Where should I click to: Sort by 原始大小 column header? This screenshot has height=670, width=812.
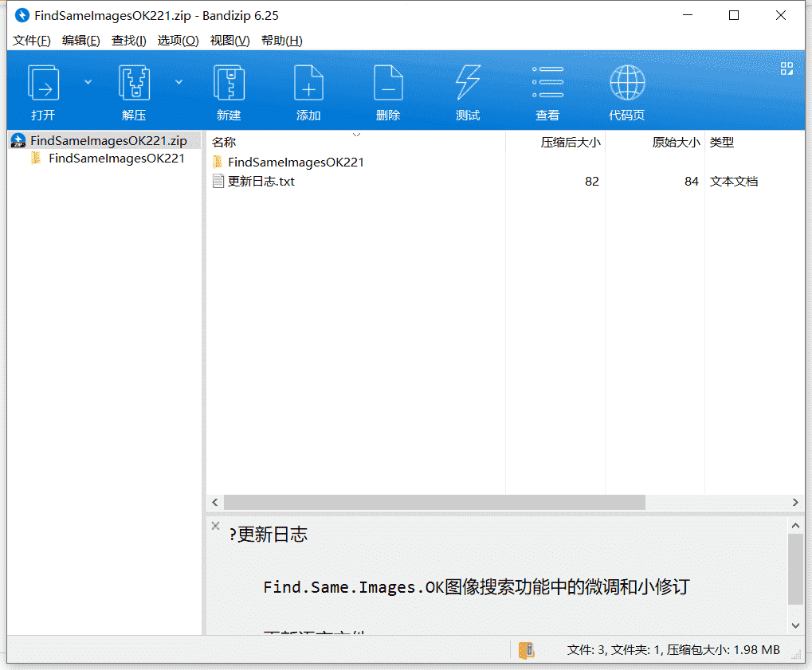point(676,142)
